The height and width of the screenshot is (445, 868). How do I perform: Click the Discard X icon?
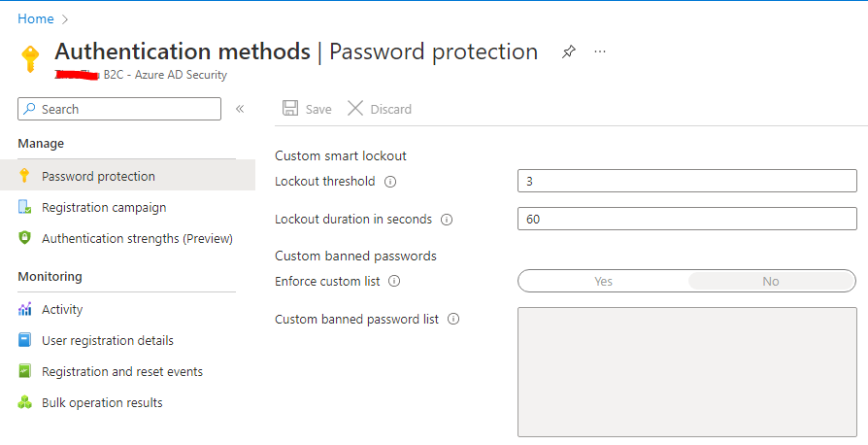pos(355,109)
